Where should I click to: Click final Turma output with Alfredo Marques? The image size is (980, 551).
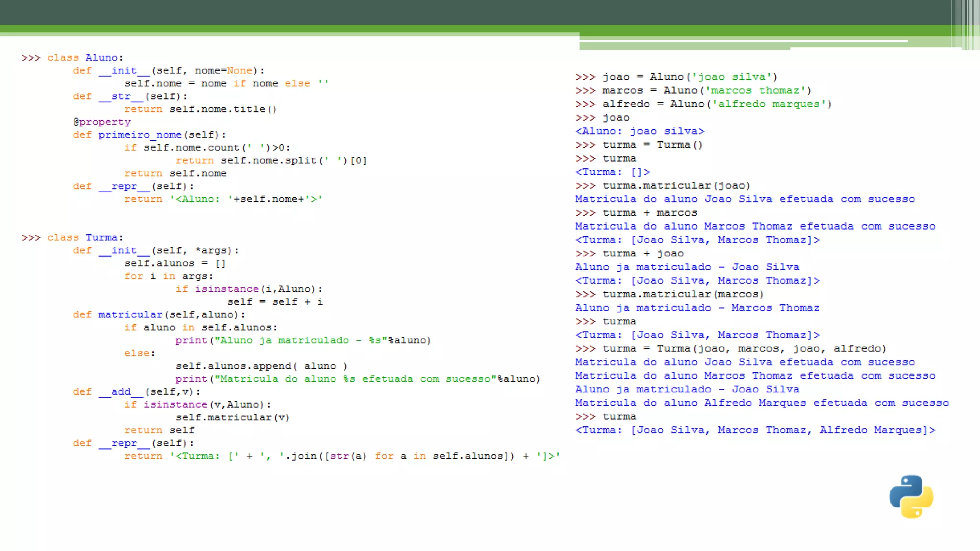tap(755, 430)
